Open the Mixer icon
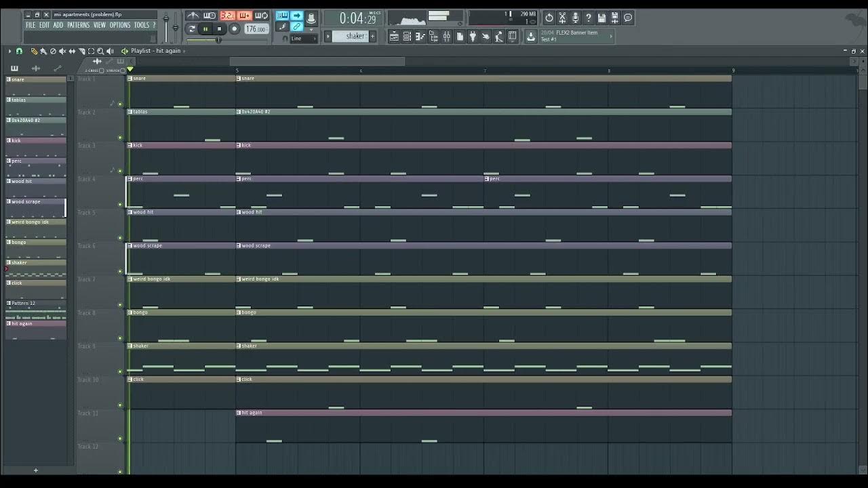This screenshot has width=868, height=488. tap(446, 37)
